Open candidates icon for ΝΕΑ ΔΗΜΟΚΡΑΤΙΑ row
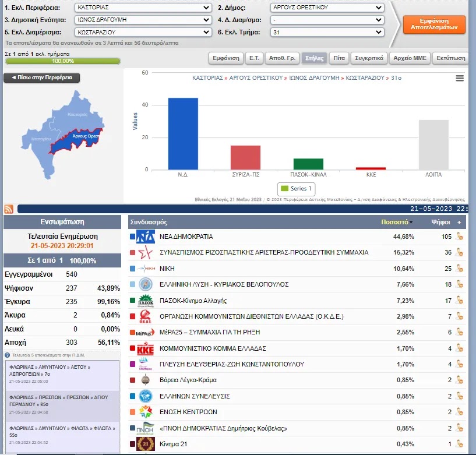The height and width of the screenshot is (455, 476). tap(460, 237)
